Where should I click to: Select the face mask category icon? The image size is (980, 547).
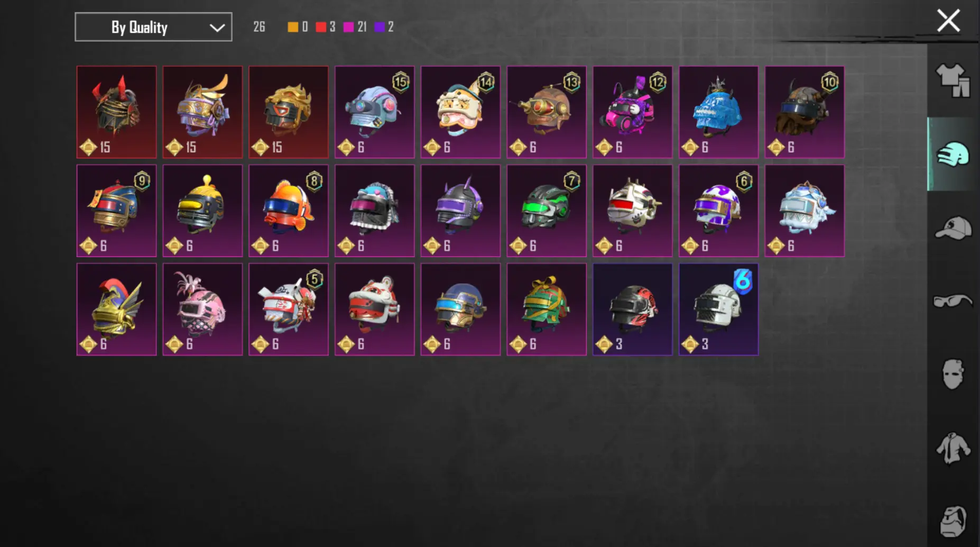[x=953, y=375]
